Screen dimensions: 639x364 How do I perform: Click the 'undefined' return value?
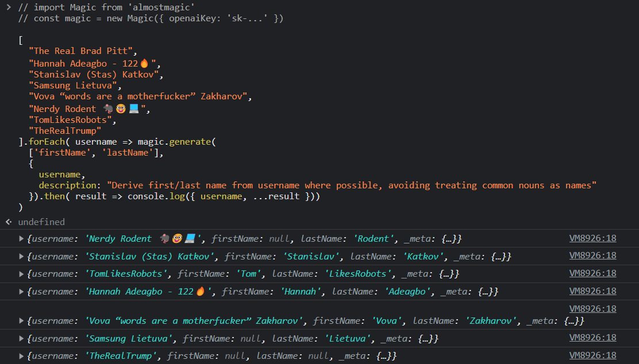[x=41, y=222]
